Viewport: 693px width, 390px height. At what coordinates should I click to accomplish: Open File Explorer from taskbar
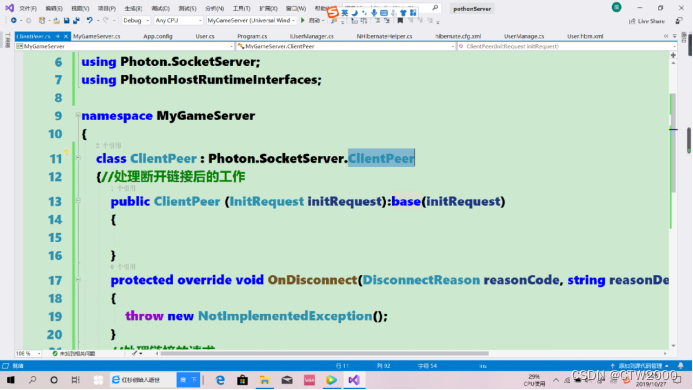[264, 380]
